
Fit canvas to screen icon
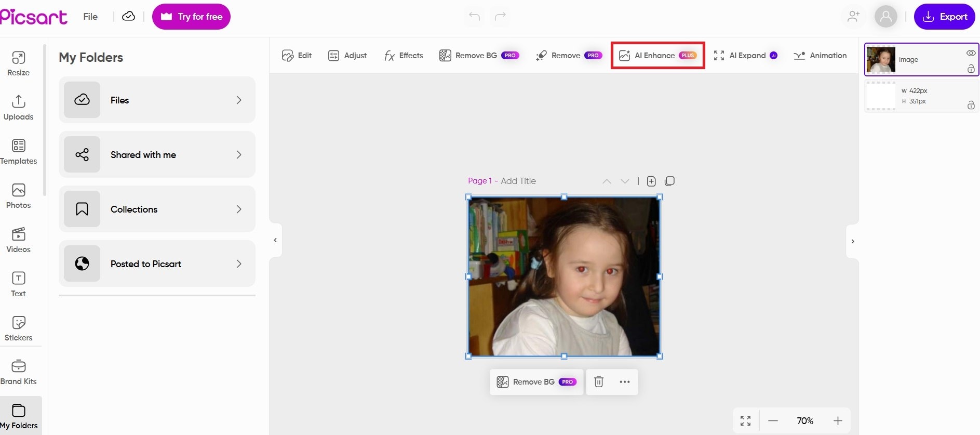tap(746, 421)
